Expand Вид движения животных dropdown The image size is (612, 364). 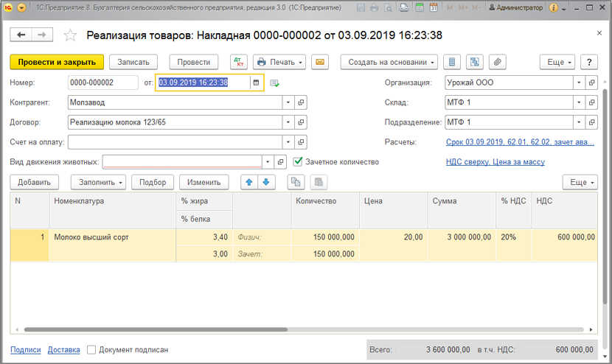click(268, 162)
